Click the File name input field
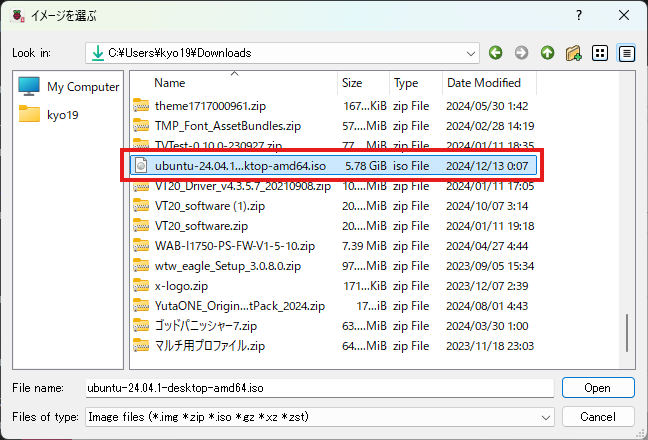This screenshot has width=648, height=440. 319,388
